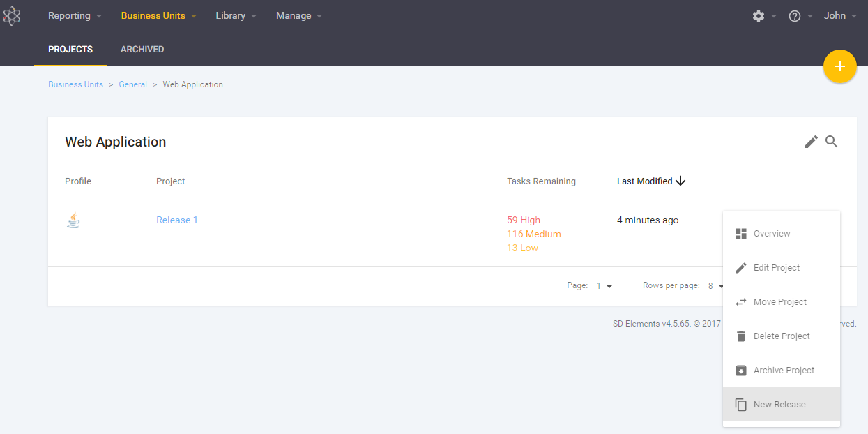This screenshot has width=868, height=434.
Task: Switch to the ARCHIVED tab
Action: pyautogui.click(x=142, y=50)
